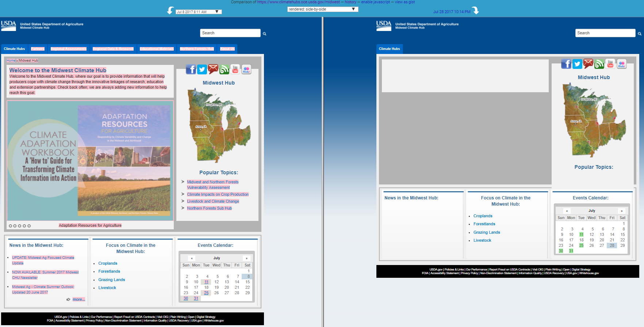Image resolution: width=644 pixels, height=327 pixels.
Task: Select the third slideshow dot under the banner
Action: point(20,226)
